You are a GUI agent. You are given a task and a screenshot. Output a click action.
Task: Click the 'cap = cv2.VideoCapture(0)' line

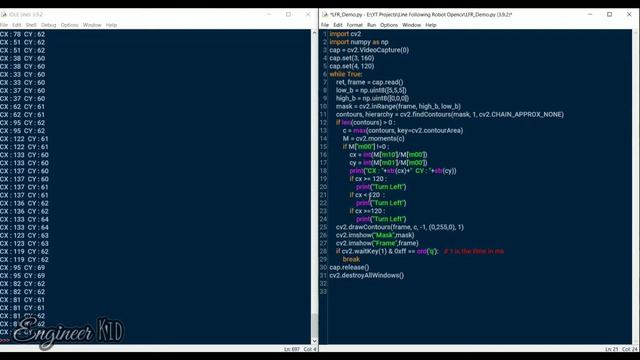click(x=369, y=50)
